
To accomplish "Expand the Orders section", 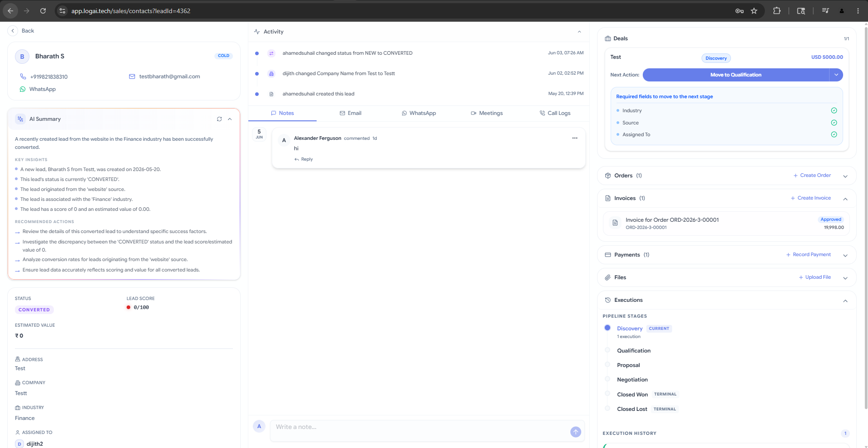I will 845,176.
